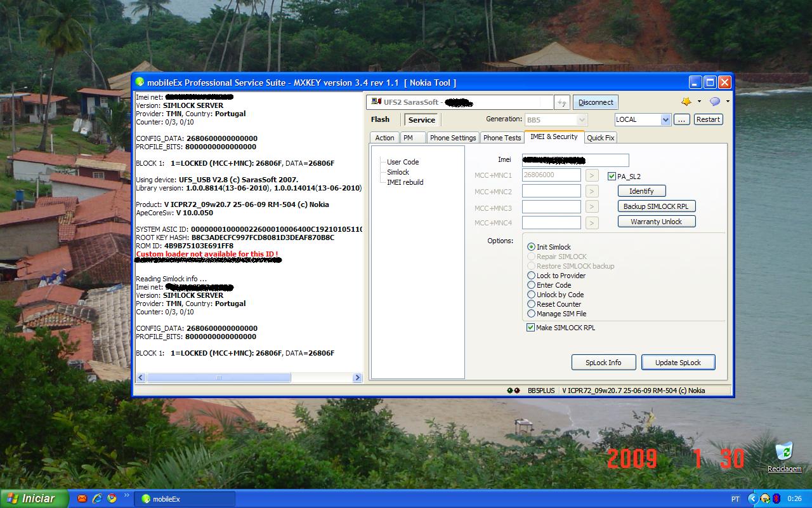Viewport: 812px width, 508px height.
Task: Click the ellipsis browse button
Action: pos(681,119)
